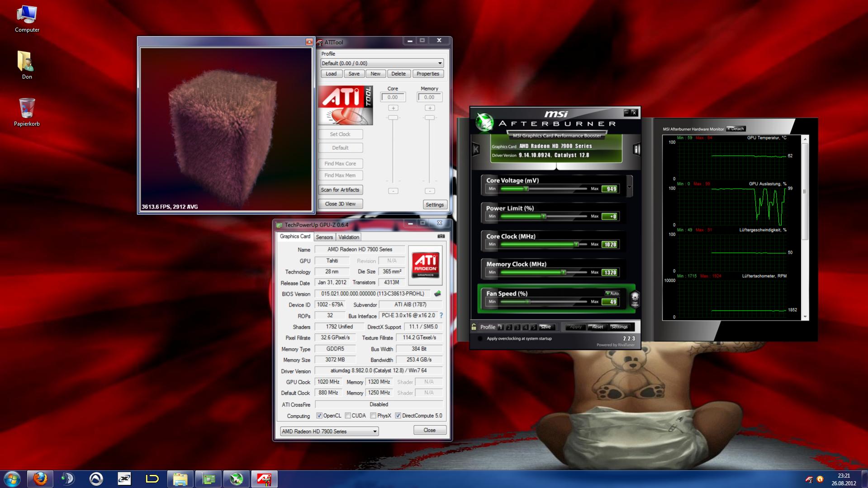Viewport: 868px width, 488px height.
Task: Click the ATITool 3D fur cube view
Action: click(226, 129)
